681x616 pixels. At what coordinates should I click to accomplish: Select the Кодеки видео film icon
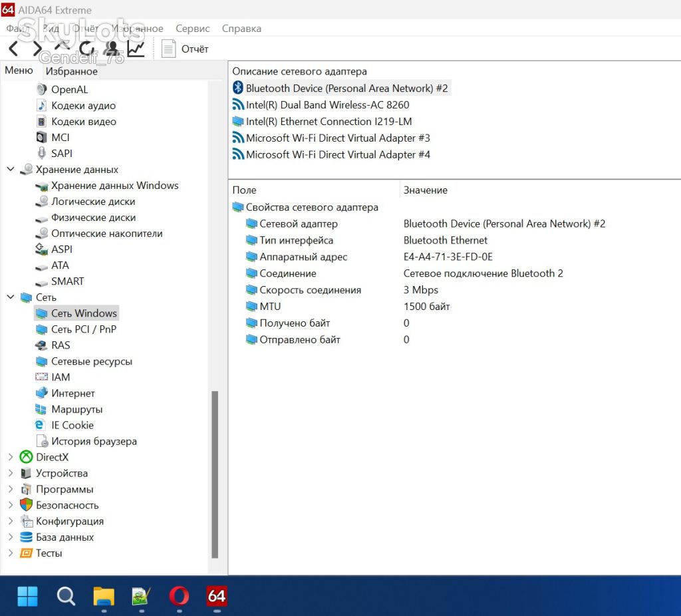pos(42,122)
